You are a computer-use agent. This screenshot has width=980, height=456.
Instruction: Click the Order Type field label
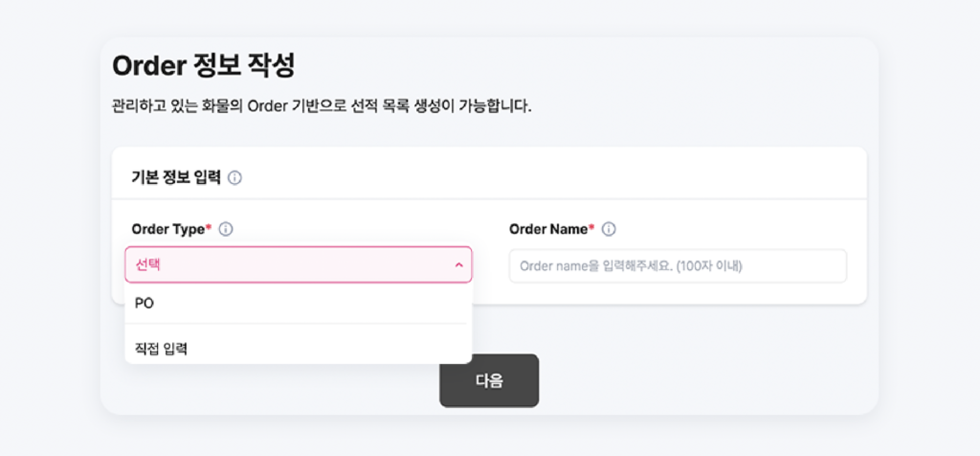[x=168, y=230]
